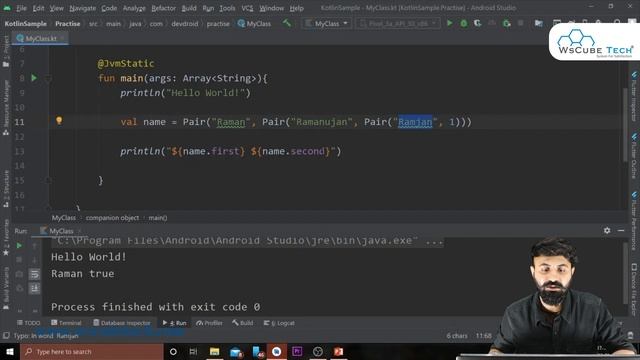Click Practise module in navigation bar
Screen dimensions: 640x360
(x=68, y=24)
